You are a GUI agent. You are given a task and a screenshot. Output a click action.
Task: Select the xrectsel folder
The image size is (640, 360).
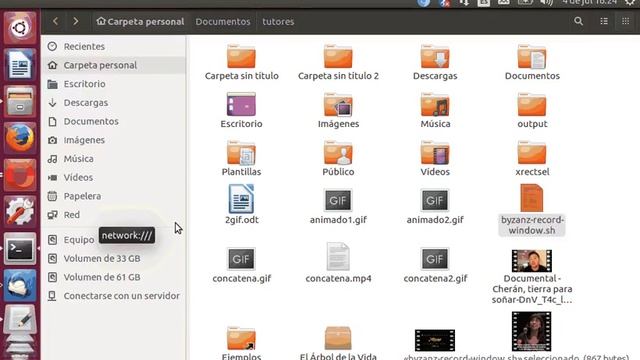click(x=532, y=158)
